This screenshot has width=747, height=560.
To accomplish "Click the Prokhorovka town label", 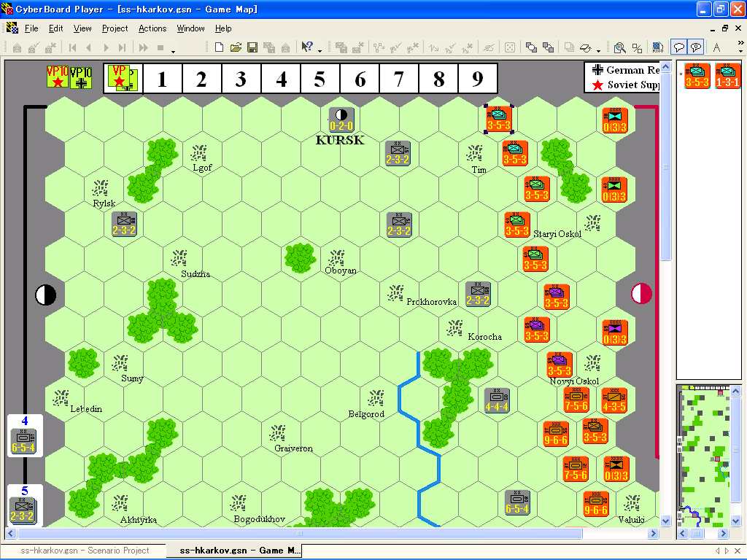I will pyautogui.click(x=431, y=301).
